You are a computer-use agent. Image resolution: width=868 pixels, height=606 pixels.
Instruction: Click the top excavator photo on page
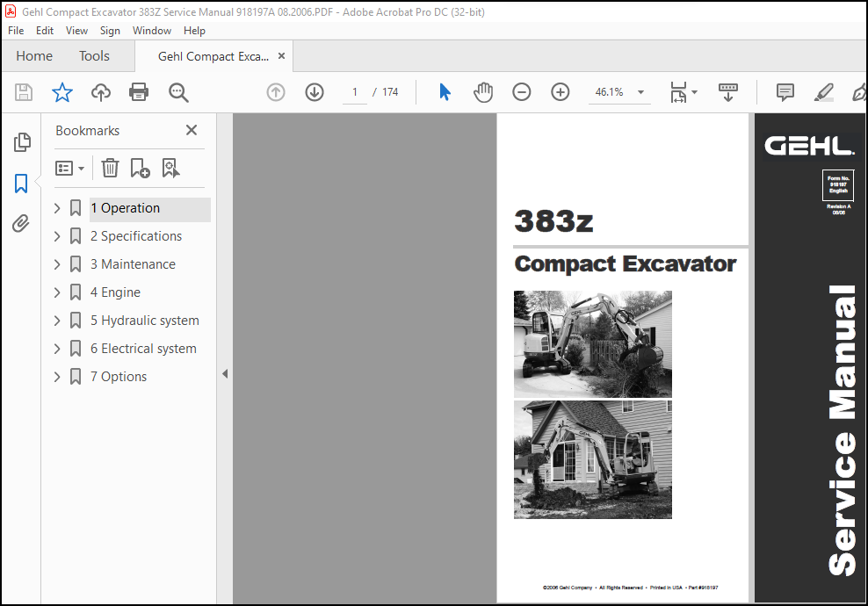[x=593, y=343]
